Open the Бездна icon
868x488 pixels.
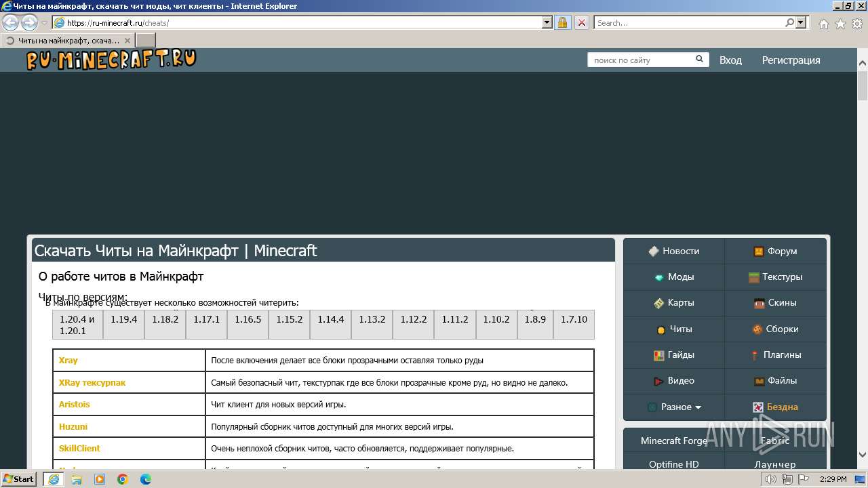coord(758,407)
